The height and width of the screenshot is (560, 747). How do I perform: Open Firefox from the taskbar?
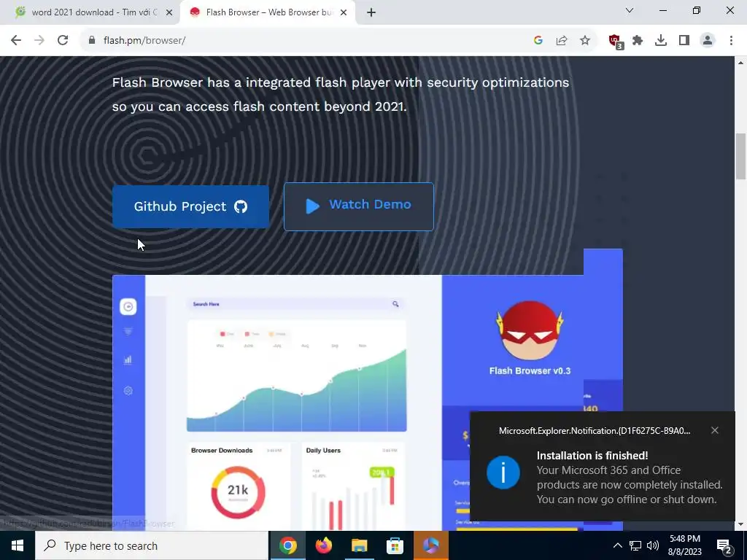[x=324, y=545]
